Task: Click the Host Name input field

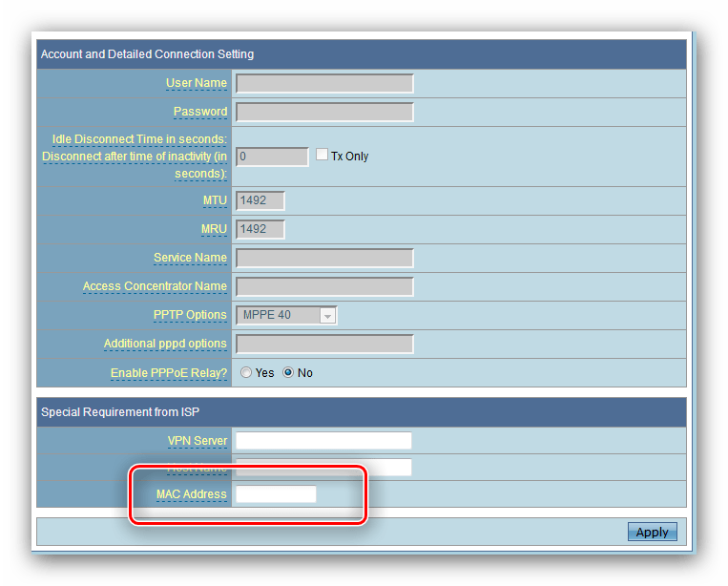Action: (x=323, y=467)
